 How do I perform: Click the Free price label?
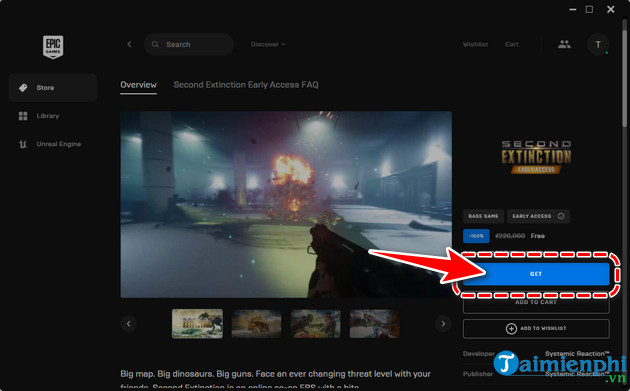coord(538,236)
